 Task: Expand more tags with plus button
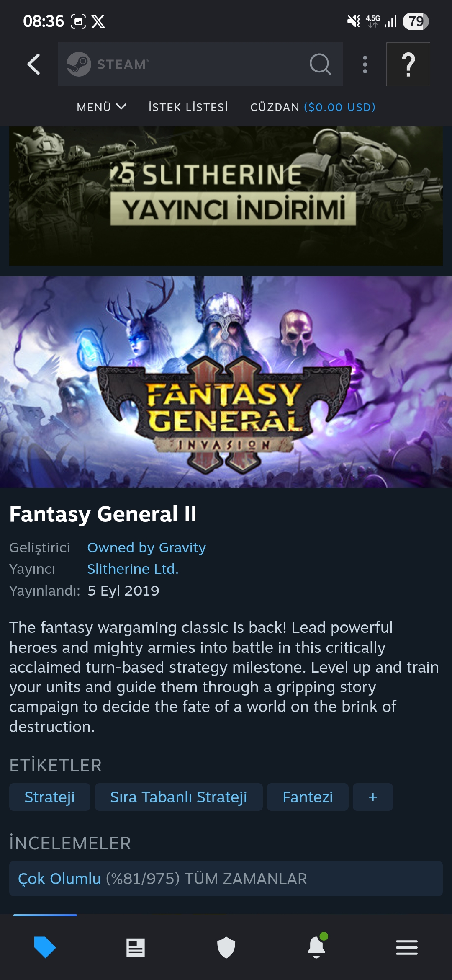coord(373,797)
